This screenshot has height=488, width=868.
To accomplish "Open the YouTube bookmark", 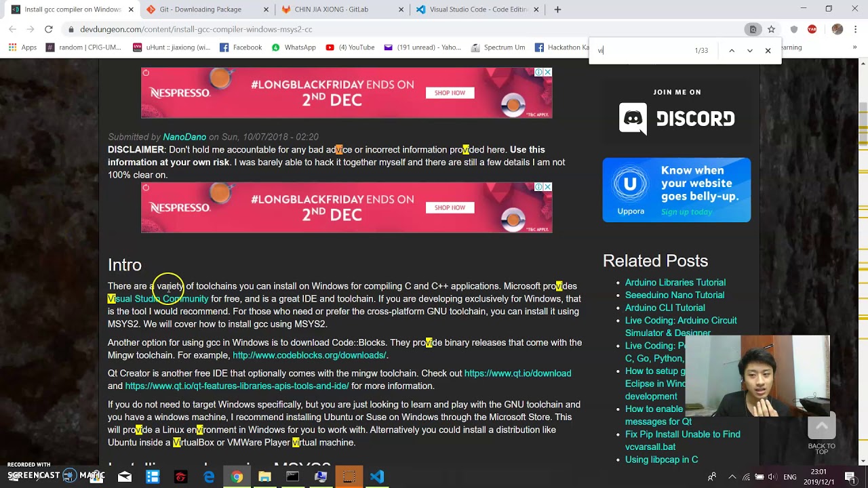I will (350, 47).
